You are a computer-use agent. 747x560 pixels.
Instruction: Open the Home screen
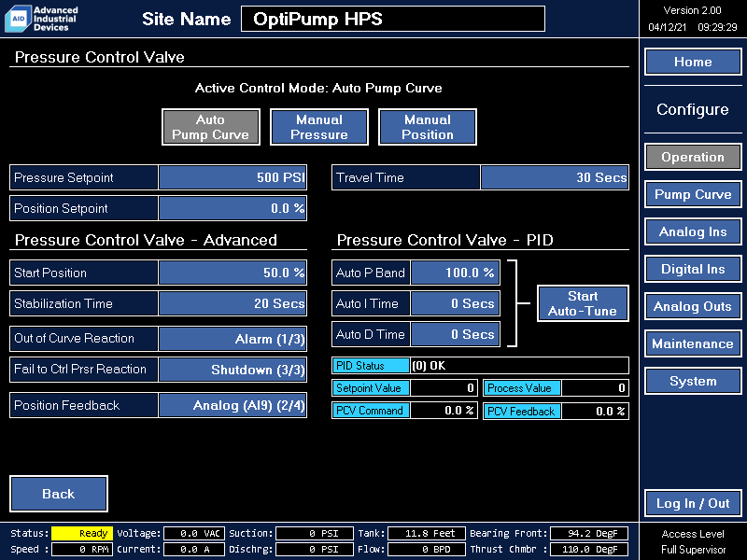[693, 62]
